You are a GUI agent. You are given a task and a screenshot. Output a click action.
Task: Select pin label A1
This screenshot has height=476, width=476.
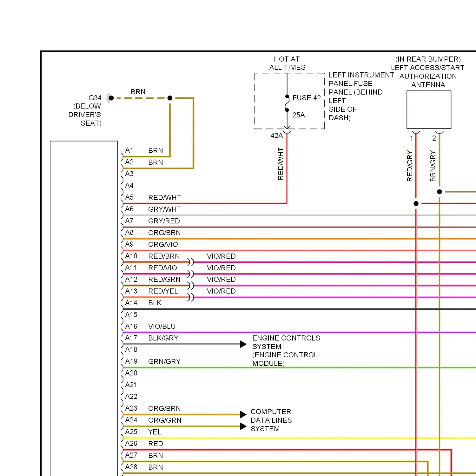[x=129, y=150]
